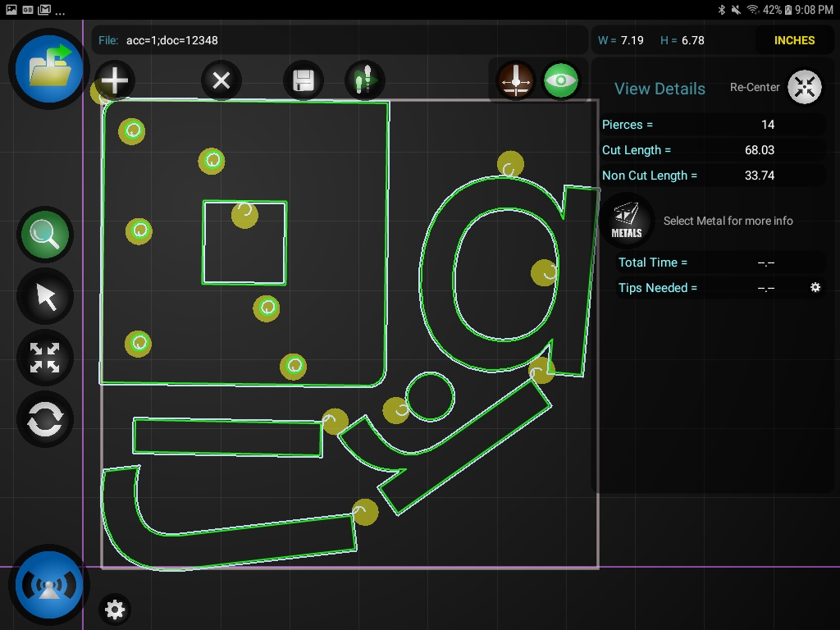Viewport: 840px width, 630px height.
Task: Open the METALS selection
Action: click(626, 221)
